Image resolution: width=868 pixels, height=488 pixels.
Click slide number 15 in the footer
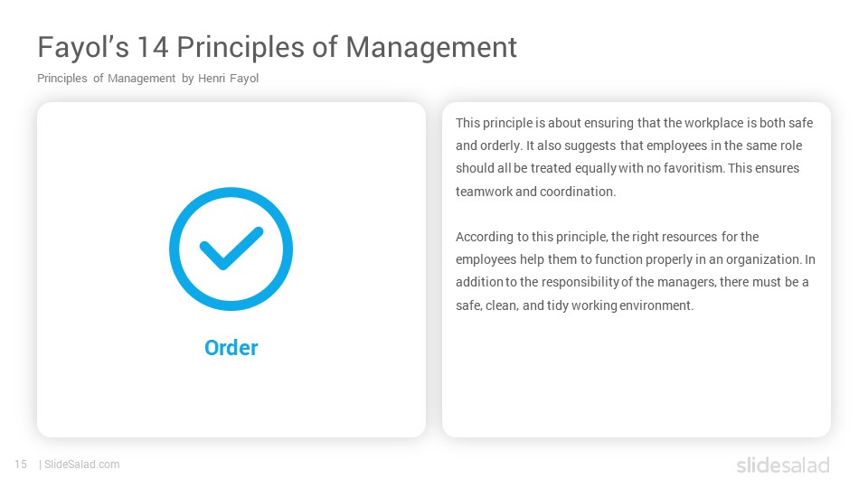tap(21, 465)
